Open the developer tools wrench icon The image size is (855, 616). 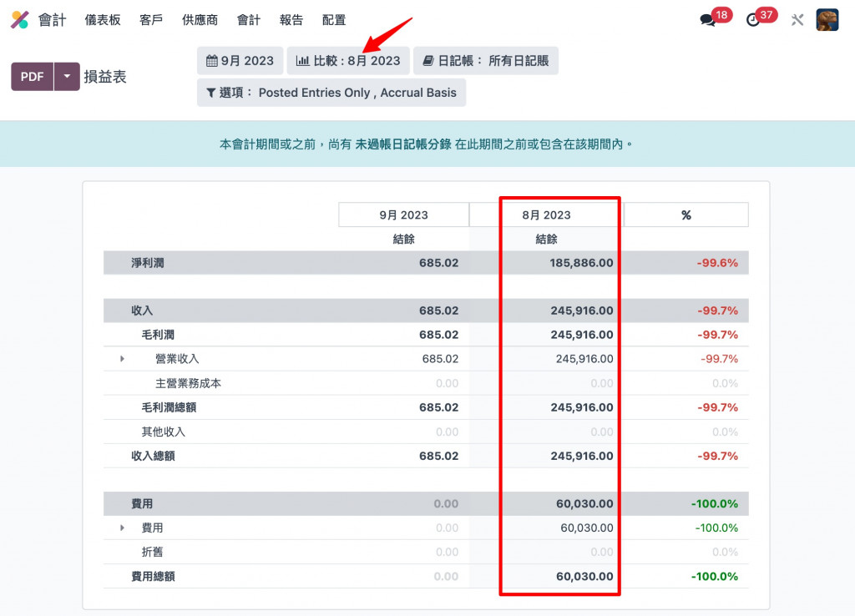[x=797, y=20]
